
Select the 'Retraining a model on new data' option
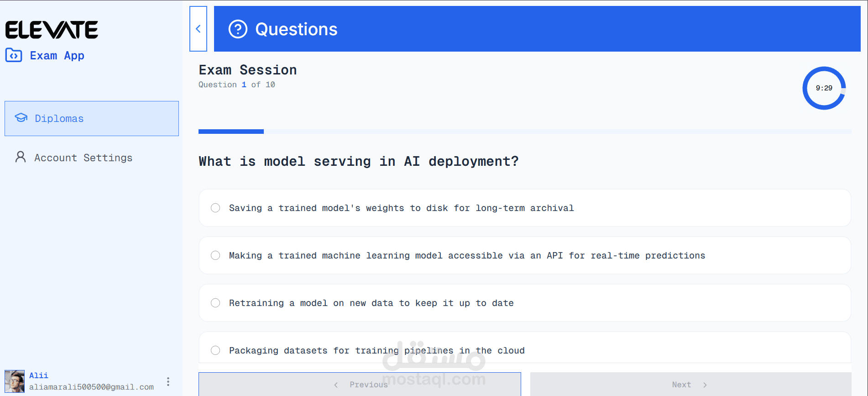tap(525, 303)
